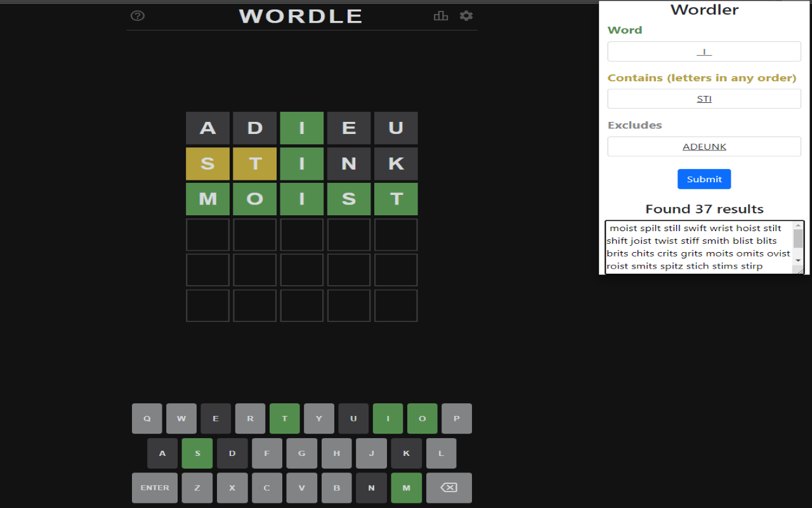Viewport: 812px width, 508px height.
Task: Tap the L key
Action: pyautogui.click(x=442, y=453)
